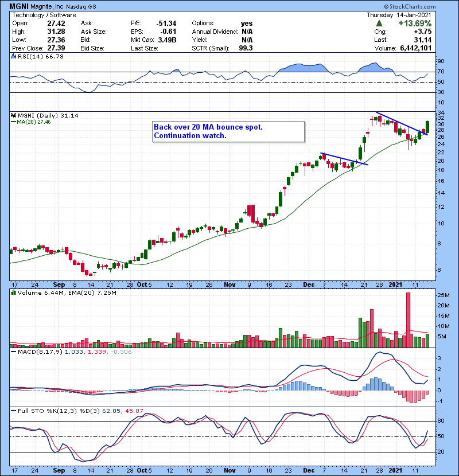Image resolution: width=459 pixels, height=476 pixels.
Task: Click the date 'Thursday 14-Jan-2021'
Action: point(399,15)
